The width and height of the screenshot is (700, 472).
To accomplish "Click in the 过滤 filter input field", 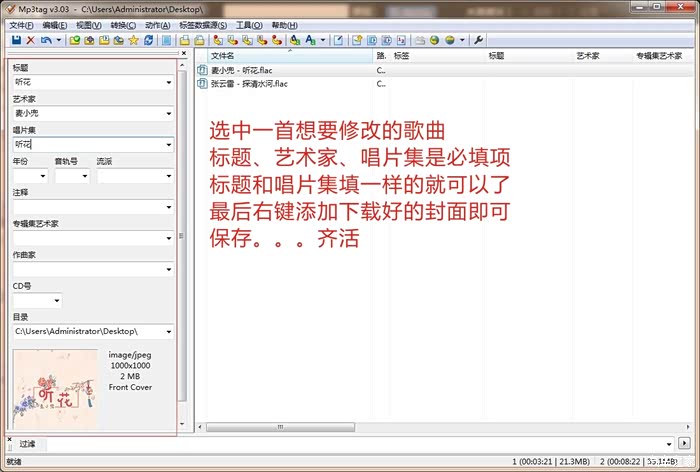I will 350,443.
